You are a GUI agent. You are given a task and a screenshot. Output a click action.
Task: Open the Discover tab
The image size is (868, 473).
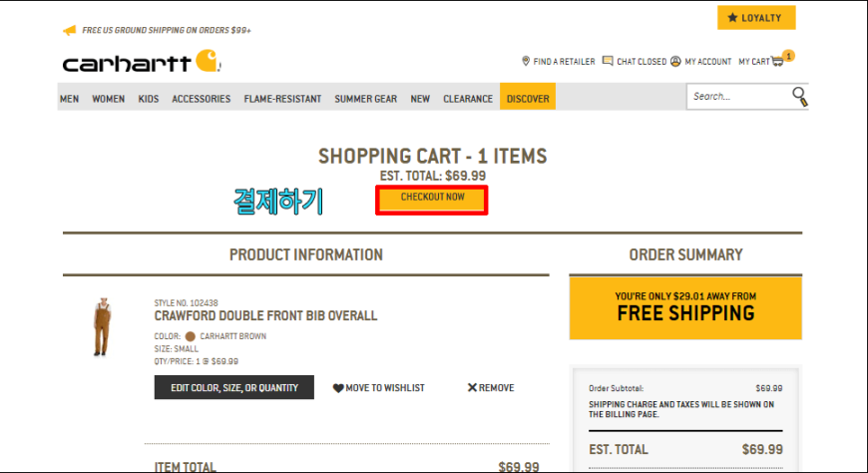click(528, 97)
